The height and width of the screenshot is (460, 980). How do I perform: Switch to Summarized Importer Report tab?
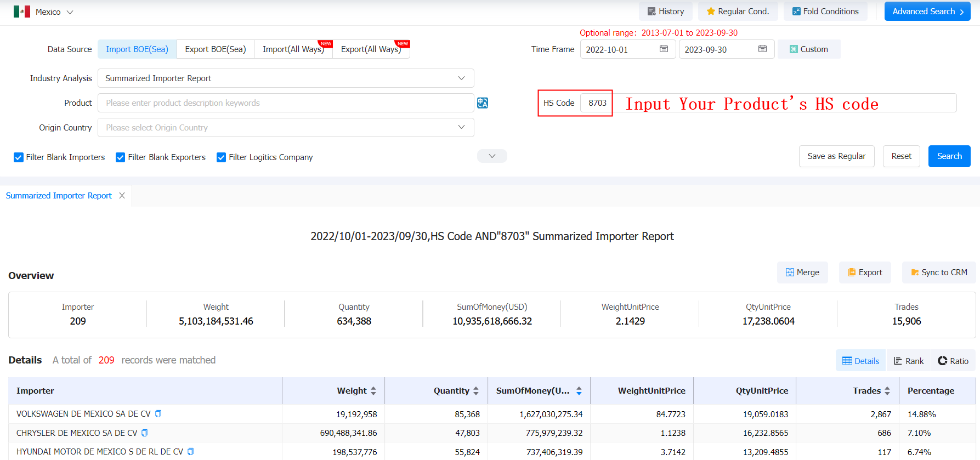pos(59,196)
